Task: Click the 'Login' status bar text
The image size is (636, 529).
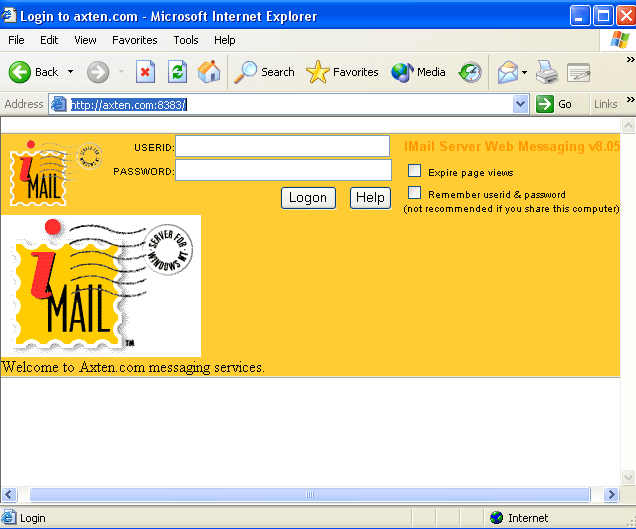Action: pyautogui.click(x=32, y=518)
